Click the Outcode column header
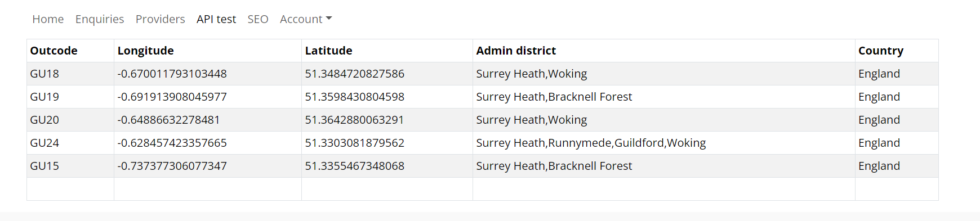980x221 pixels. click(70, 51)
